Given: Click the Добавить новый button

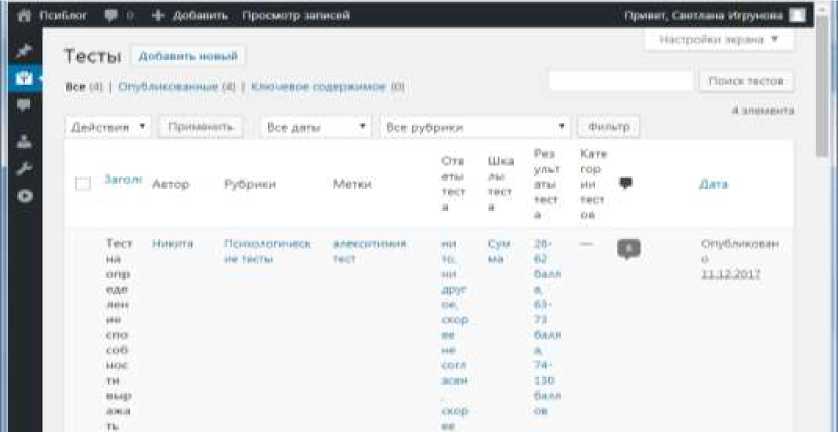Looking at the screenshot, I should point(188,56).
